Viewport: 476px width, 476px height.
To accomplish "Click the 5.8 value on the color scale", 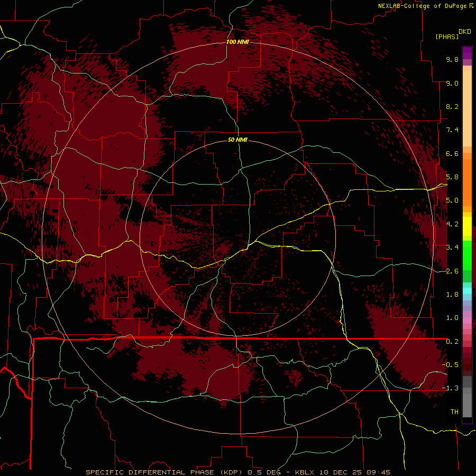I will click(452, 177).
